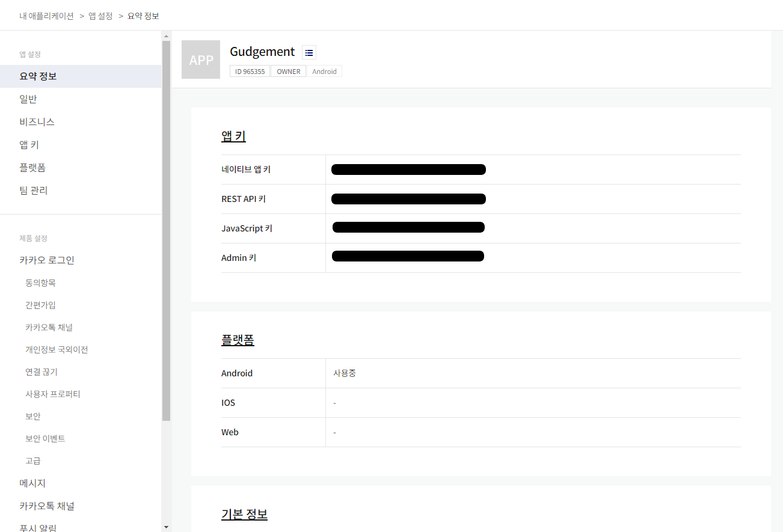783x532 pixels.
Task: Click the 사용중 status for Android
Action: point(345,373)
